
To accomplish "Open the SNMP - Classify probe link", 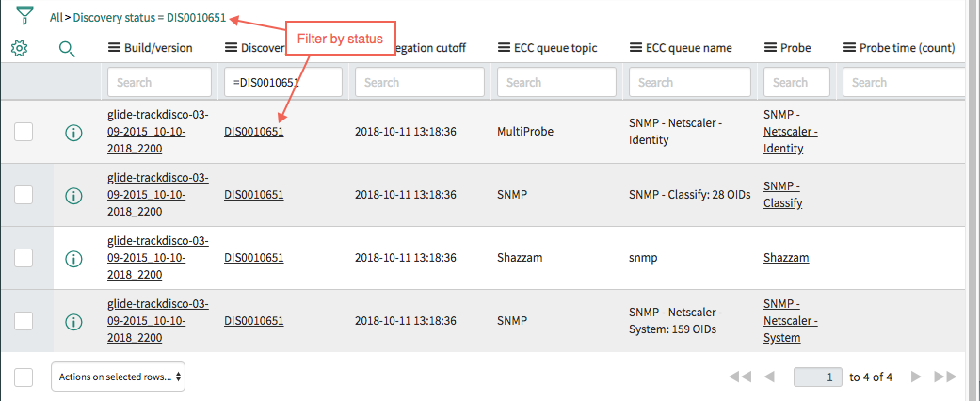I will pyautogui.click(x=783, y=195).
